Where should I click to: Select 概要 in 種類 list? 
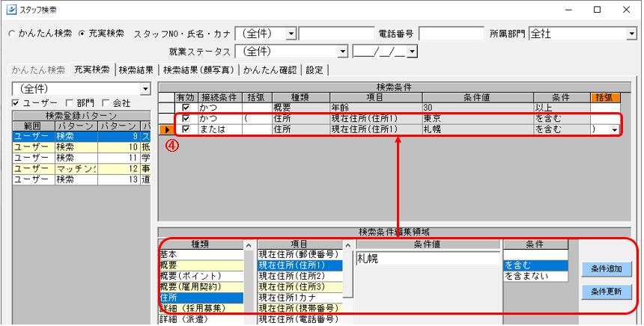point(201,265)
